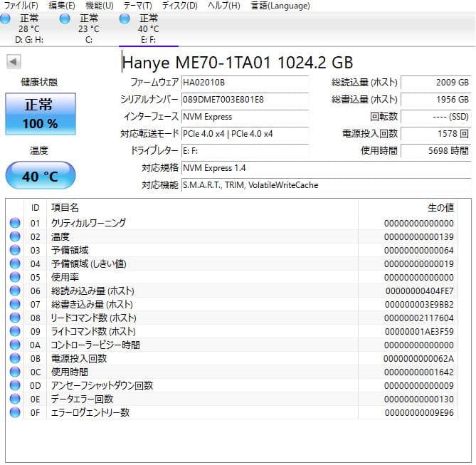Image resolution: width=476 pixels, height=465 pixels.
Task: Select the 予備領域 (しきい値) attribute name
Action: click(x=89, y=263)
